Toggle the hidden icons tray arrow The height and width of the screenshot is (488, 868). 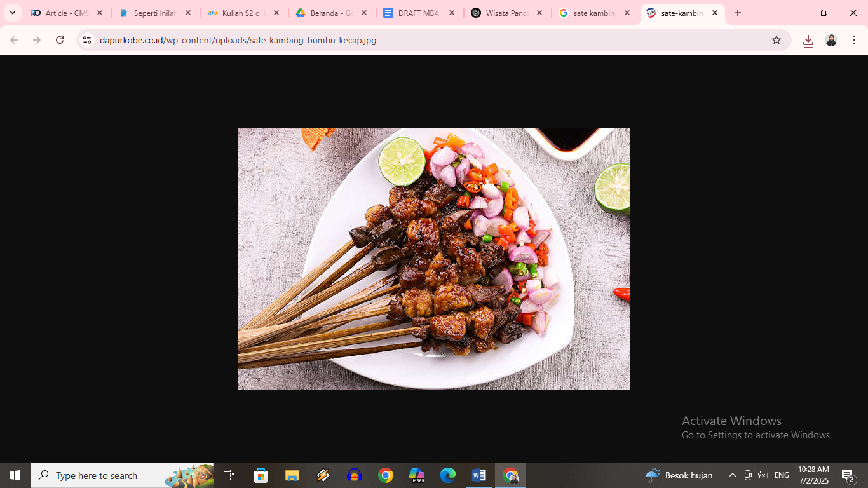[x=733, y=475]
